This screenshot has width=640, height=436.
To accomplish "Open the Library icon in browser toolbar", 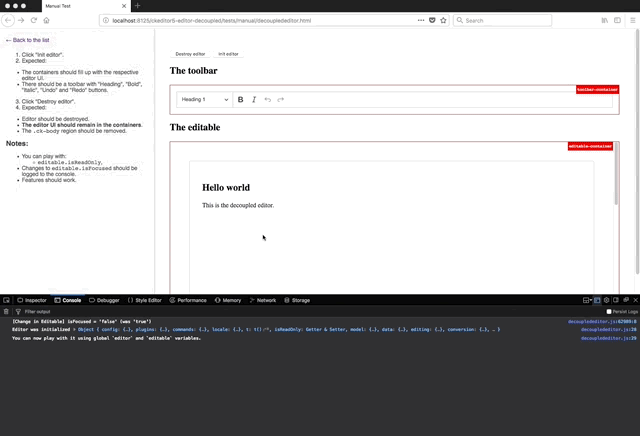I will pos(604,20).
